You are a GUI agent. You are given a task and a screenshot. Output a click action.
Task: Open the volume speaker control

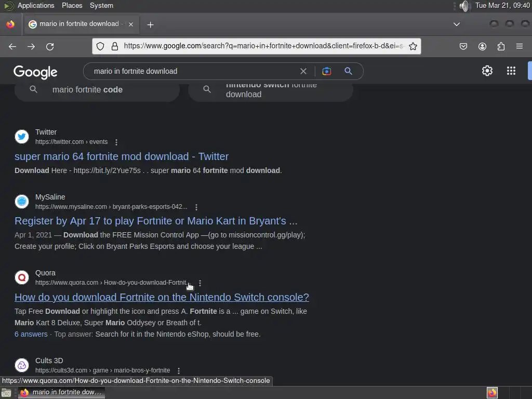click(x=464, y=6)
